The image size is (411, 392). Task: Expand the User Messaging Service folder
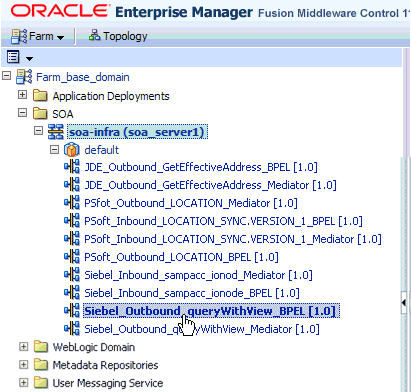(23, 382)
